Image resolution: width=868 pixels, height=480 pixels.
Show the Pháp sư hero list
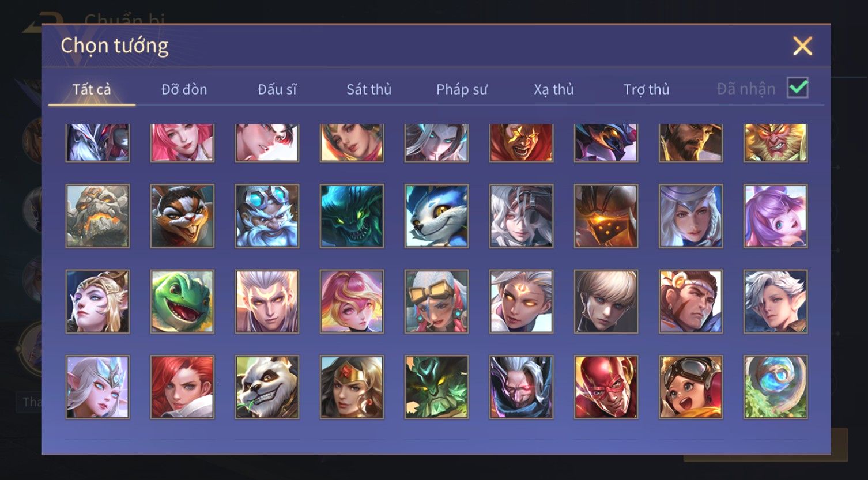[x=462, y=89]
